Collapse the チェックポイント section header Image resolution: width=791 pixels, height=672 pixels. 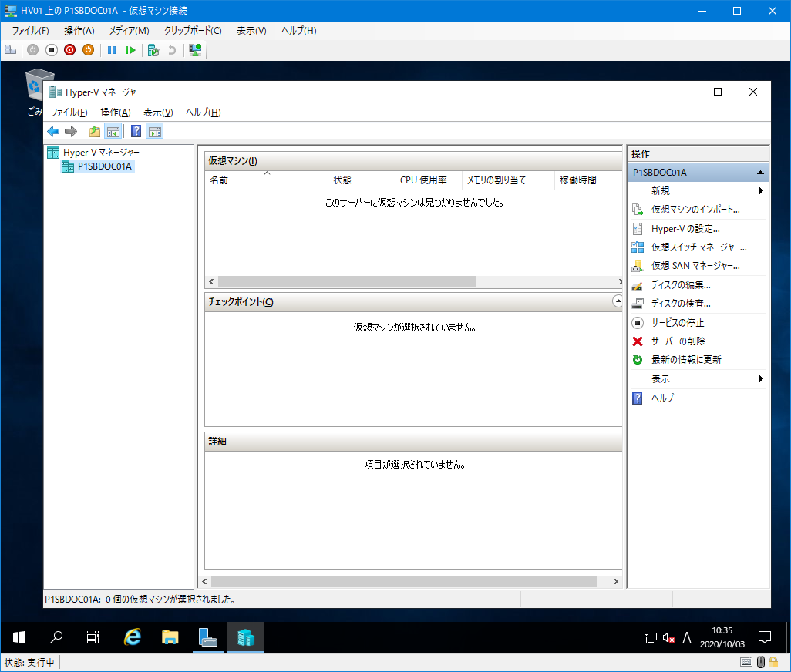(x=617, y=302)
